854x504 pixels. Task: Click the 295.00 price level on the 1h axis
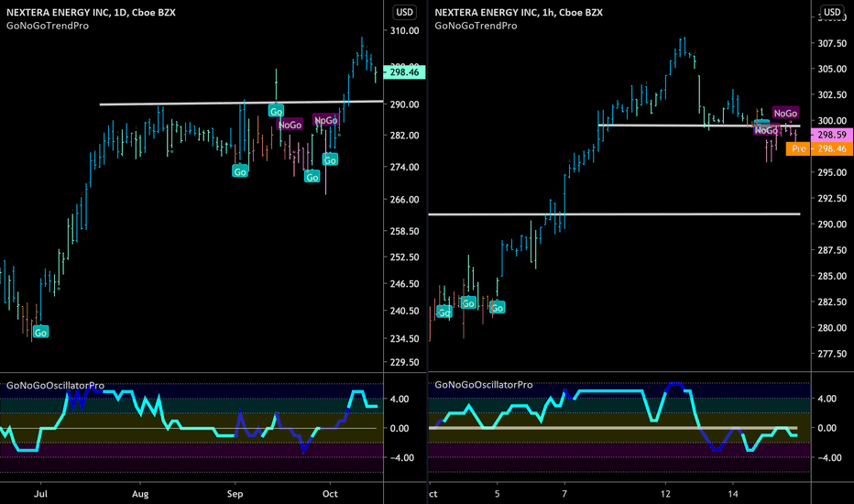[832, 172]
